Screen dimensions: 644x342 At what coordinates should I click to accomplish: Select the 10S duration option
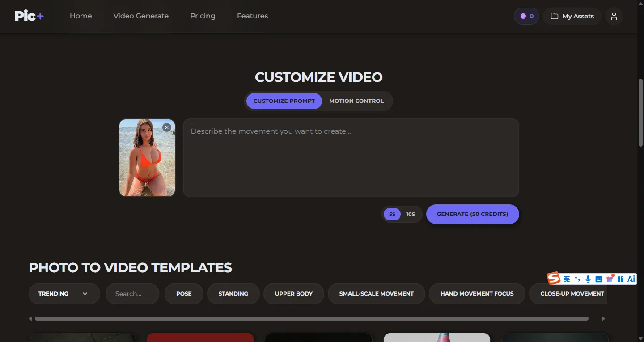tap(411, 214)
